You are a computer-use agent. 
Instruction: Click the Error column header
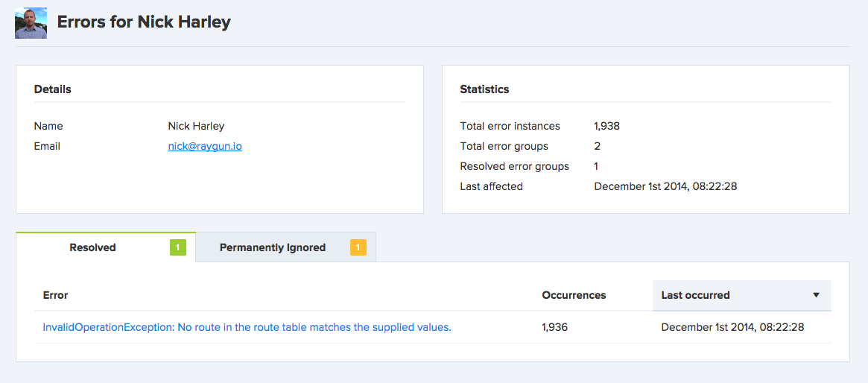tap(56, 295)
